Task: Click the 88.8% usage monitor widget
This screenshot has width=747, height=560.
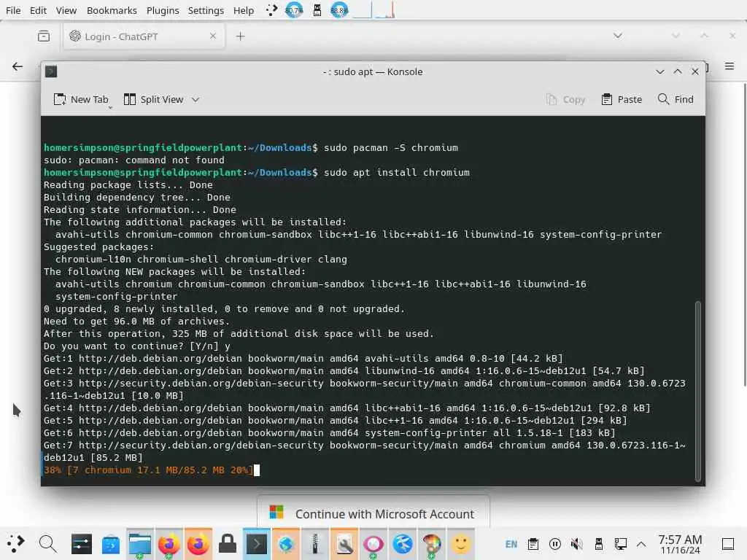Action: [339, 10]
